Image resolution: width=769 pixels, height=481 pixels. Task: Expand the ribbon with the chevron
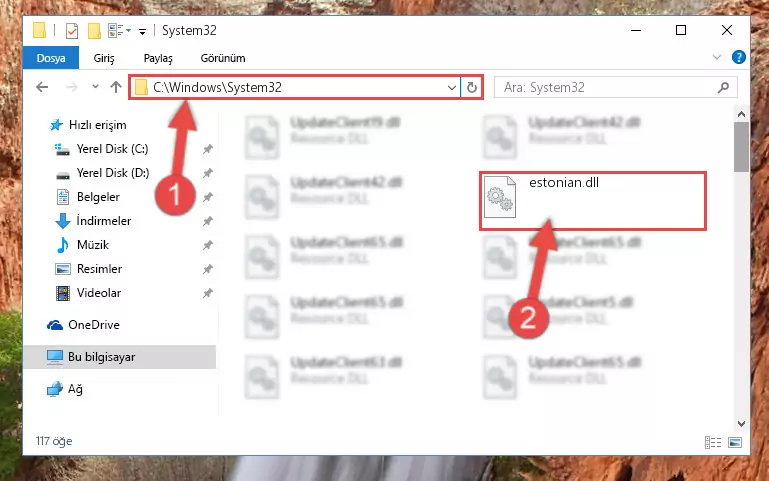coord(717,57)
